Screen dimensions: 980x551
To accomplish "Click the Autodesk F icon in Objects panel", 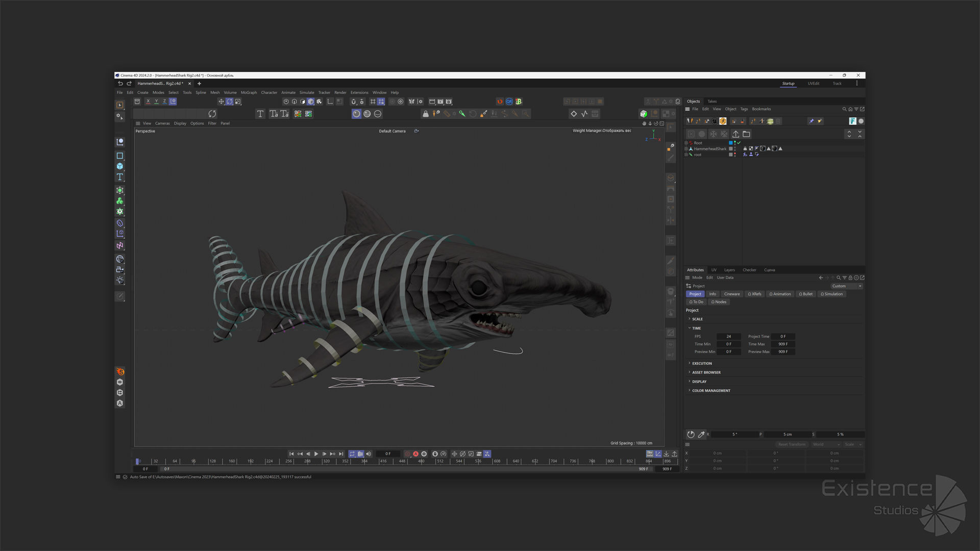I will click(852, 121).
